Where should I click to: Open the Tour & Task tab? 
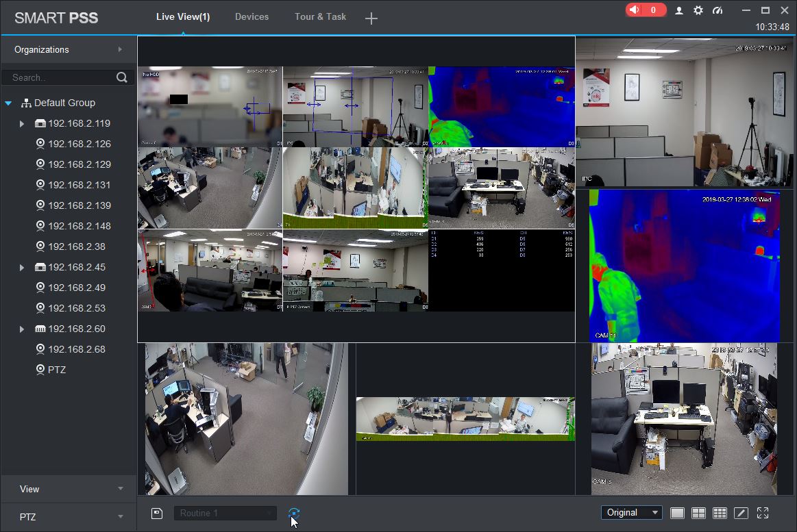coord(320,16)
